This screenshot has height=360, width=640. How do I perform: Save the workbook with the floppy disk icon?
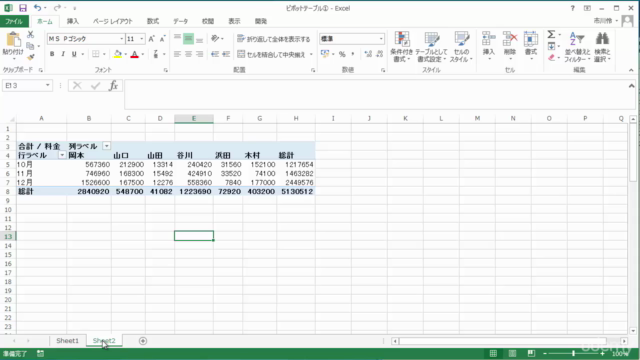pos(23,8)
